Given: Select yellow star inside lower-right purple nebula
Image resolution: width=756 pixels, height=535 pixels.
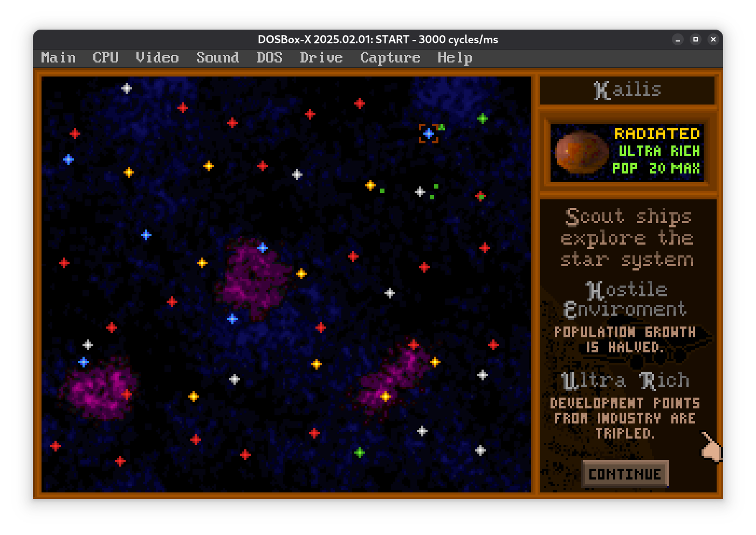Looking at the screenshot, I should click(x=386, y=397).
